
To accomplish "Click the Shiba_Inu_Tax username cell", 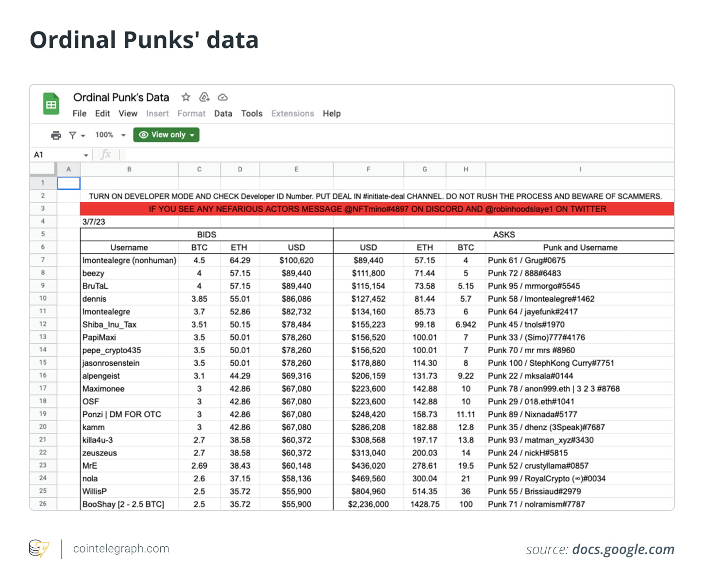I will coord(129,325).
